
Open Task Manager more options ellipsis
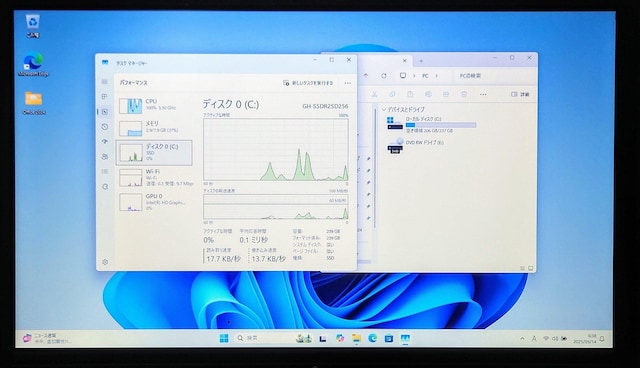click(x=347, y=83)
